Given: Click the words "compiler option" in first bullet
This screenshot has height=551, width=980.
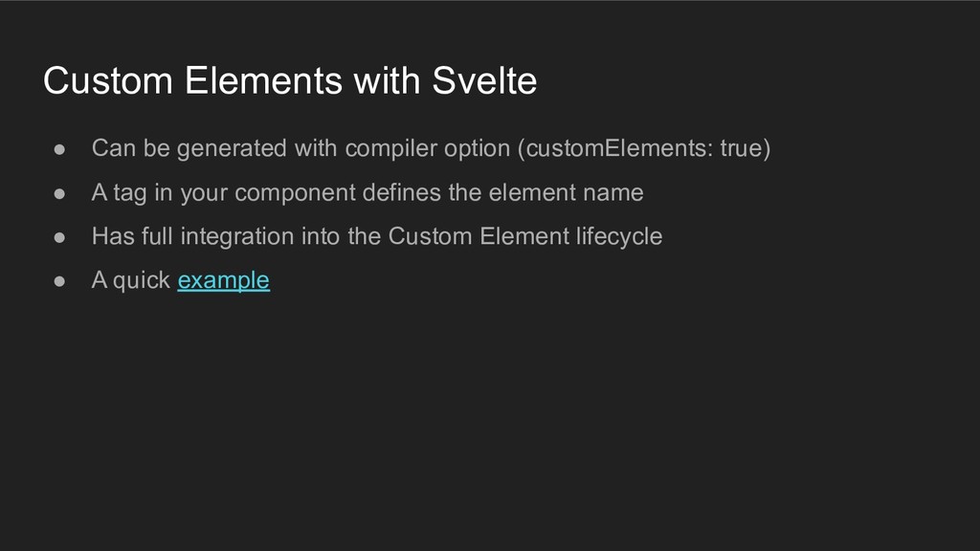Looking at the screenshot, I should pyautogui.click(x=428, y=148).
